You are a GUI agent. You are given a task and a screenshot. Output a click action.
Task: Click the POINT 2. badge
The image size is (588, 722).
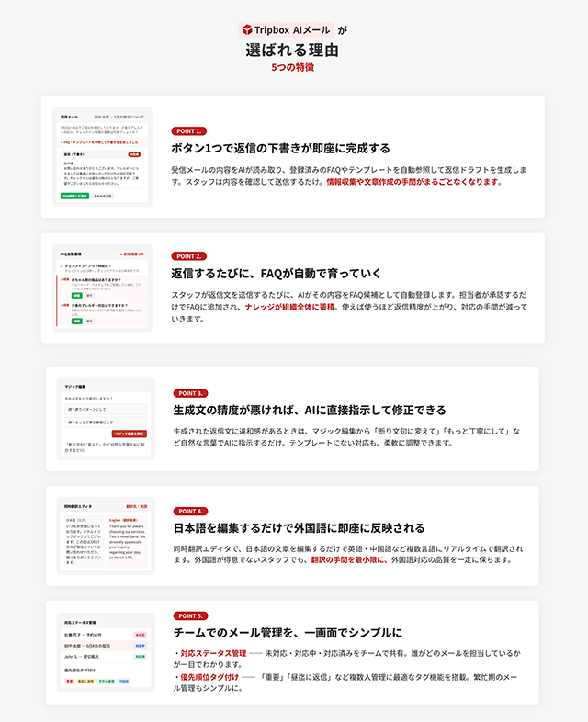click(188, 256)
